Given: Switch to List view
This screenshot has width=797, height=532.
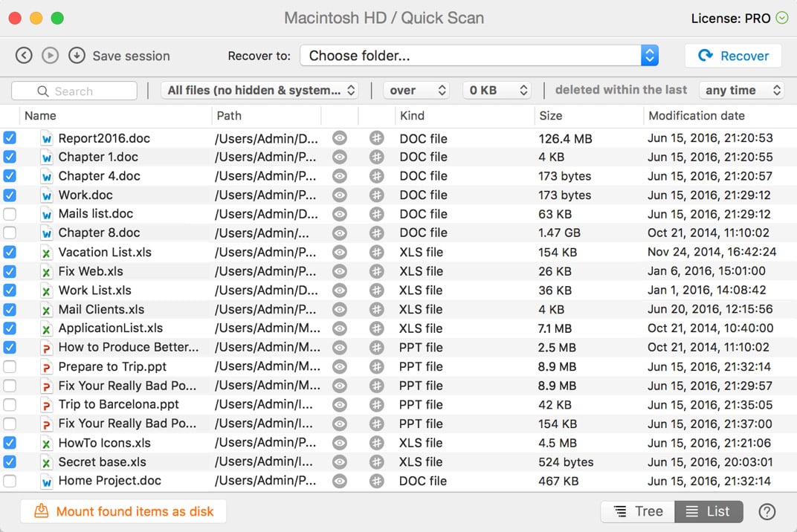Looking at the screenshot, I should pyautogui.click(x=709, y=512).
